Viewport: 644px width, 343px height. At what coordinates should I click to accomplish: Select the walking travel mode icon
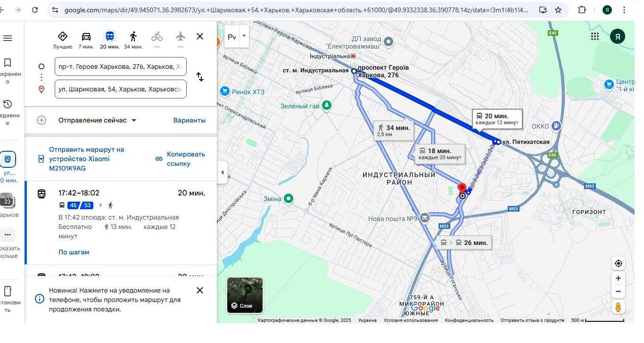pos(133,37)
